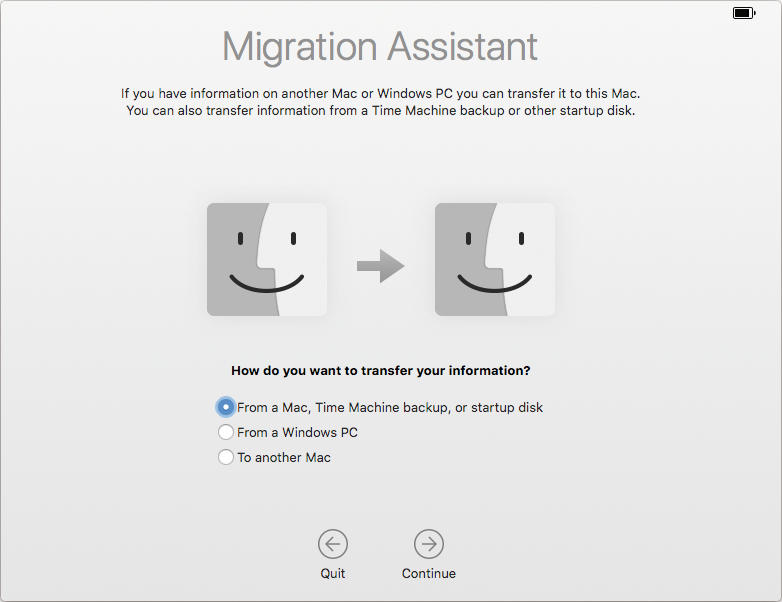Click the destination Finder face icon on right
This screenshot has height=602, width=782.
pyautogui.click(x=495, y=259)
